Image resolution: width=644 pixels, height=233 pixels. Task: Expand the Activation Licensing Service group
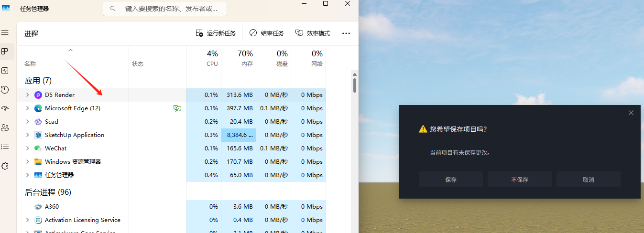[x=27, y=220]
